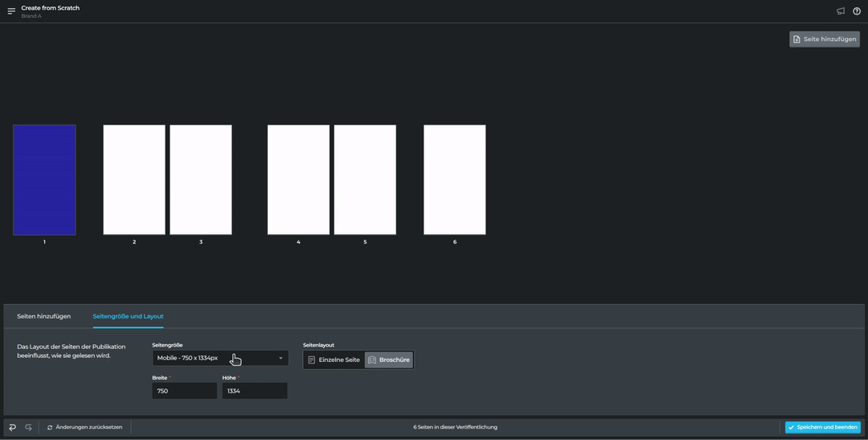
Task: Click the redo arrow icon
Action: click(x=29, y=427)
